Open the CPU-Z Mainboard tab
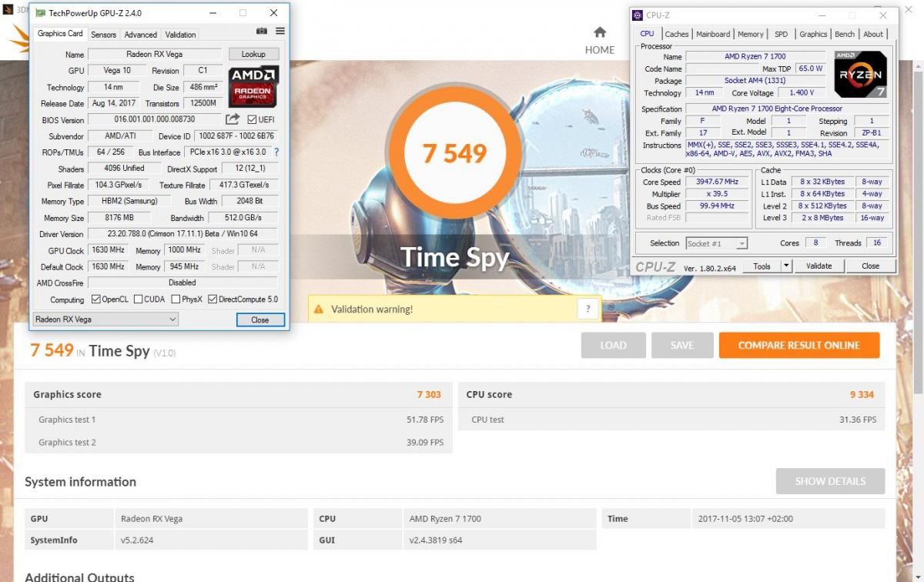This screenshot has width=924, height=582. [x=713, y=34]
